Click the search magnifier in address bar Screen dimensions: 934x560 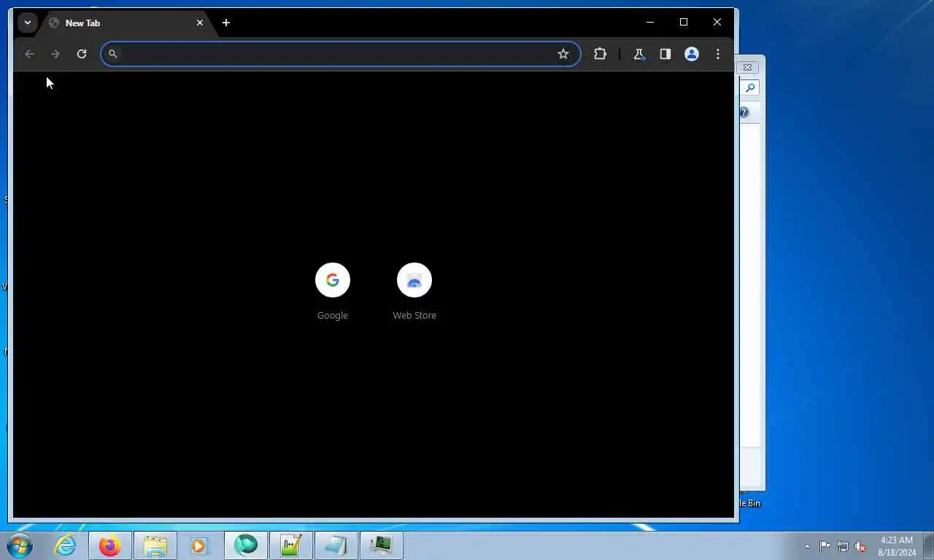click(112, 54)
